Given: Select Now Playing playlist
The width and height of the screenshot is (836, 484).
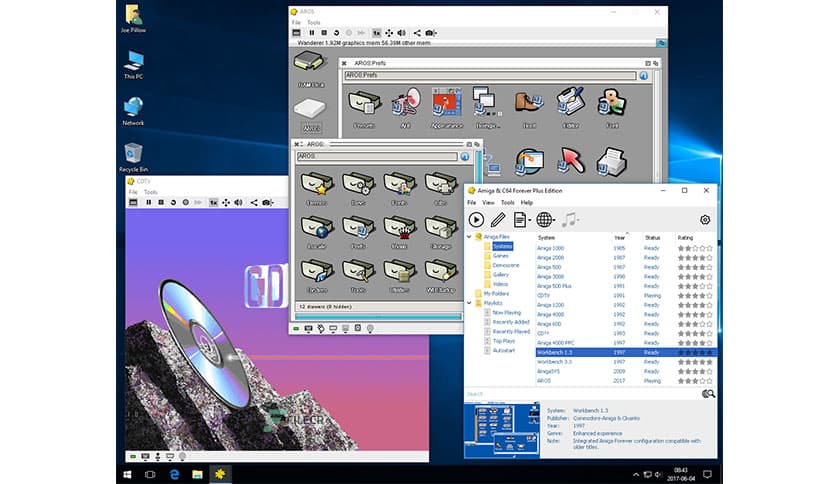Looking at the screenshot, I should pos(507,313).
